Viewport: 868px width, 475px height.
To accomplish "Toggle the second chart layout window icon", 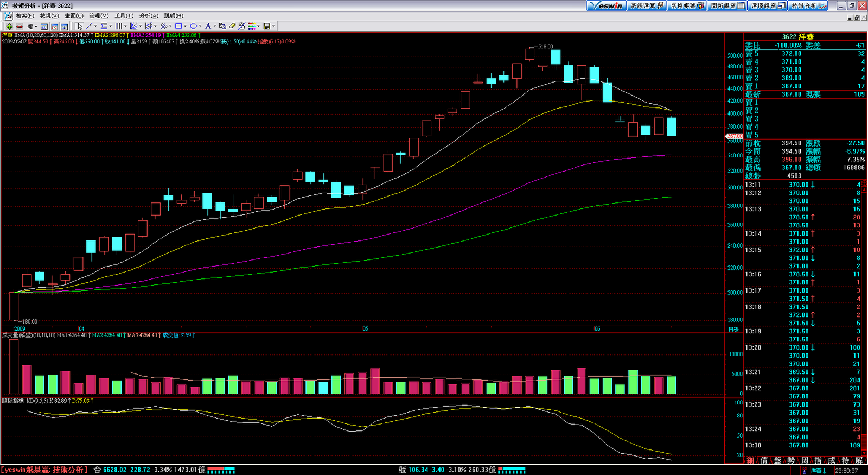I will [x=54, y=26].
